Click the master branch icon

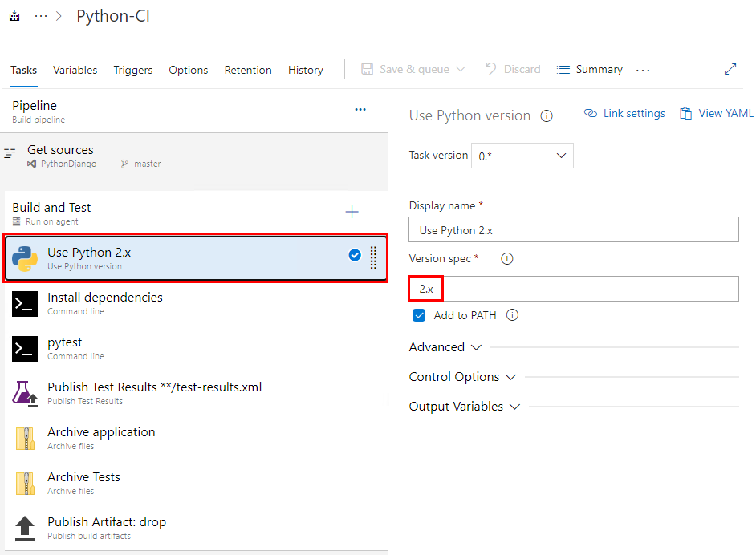pos(124,164)
